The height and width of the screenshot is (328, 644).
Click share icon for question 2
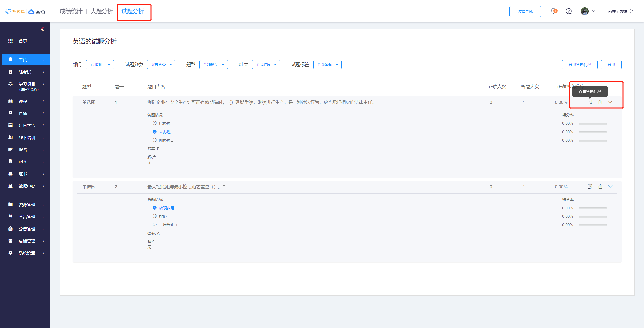tap(600, 186)
